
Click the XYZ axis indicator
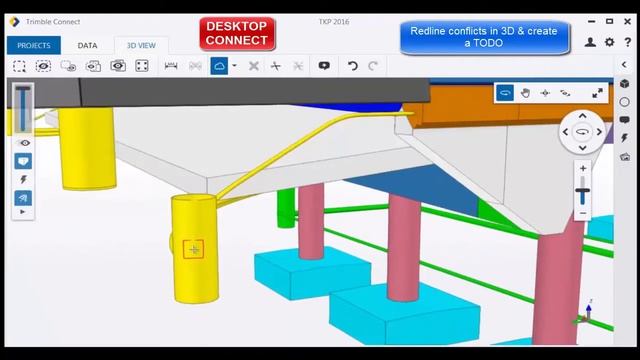pos(584,312)
